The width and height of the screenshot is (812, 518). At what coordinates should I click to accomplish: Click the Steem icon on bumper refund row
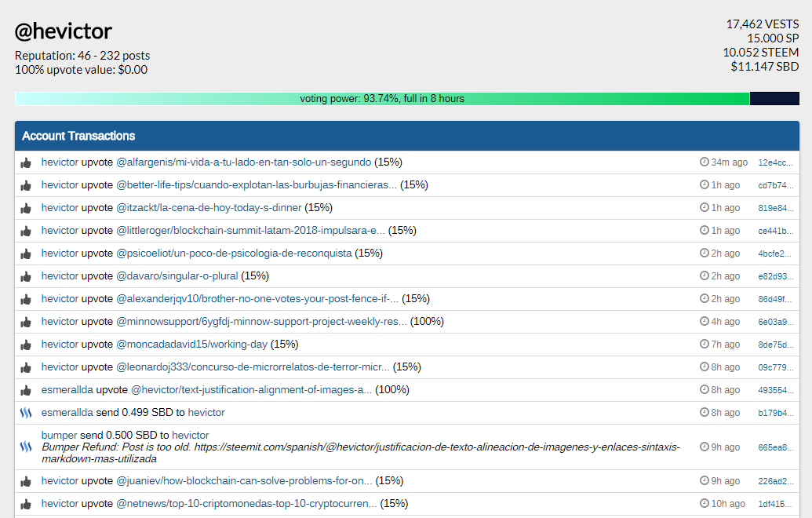tap(26, 447)
